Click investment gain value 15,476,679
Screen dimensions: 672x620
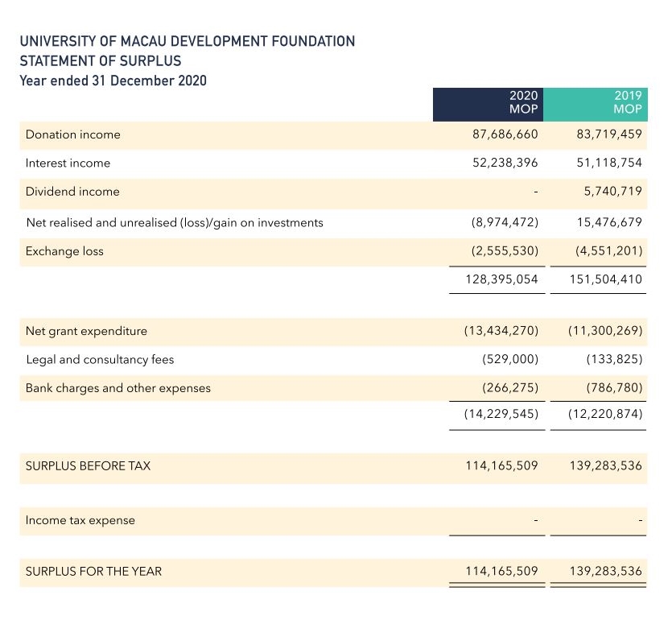609,222
